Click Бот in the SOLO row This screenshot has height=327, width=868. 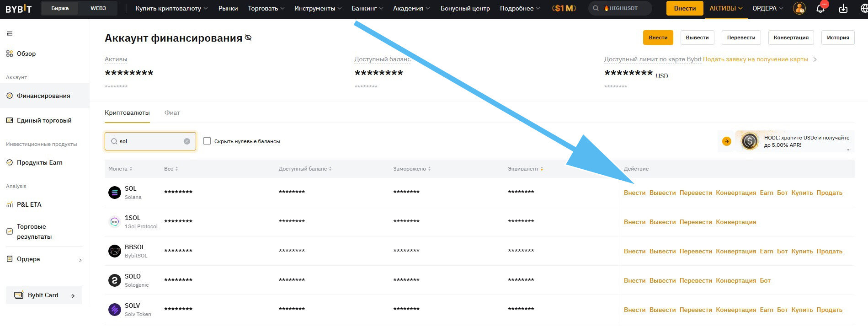[765, 280]
